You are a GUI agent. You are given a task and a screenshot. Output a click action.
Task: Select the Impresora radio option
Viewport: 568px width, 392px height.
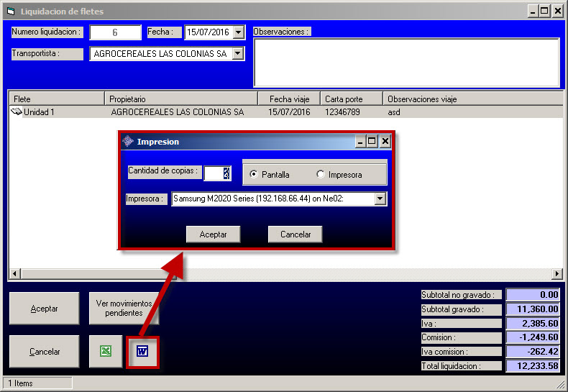click(x=321, y=175)
